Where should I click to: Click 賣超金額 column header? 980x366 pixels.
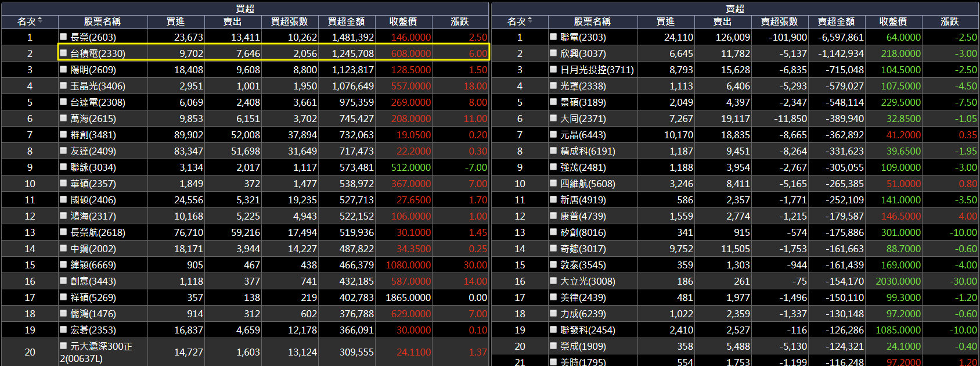tap(836, 21)
